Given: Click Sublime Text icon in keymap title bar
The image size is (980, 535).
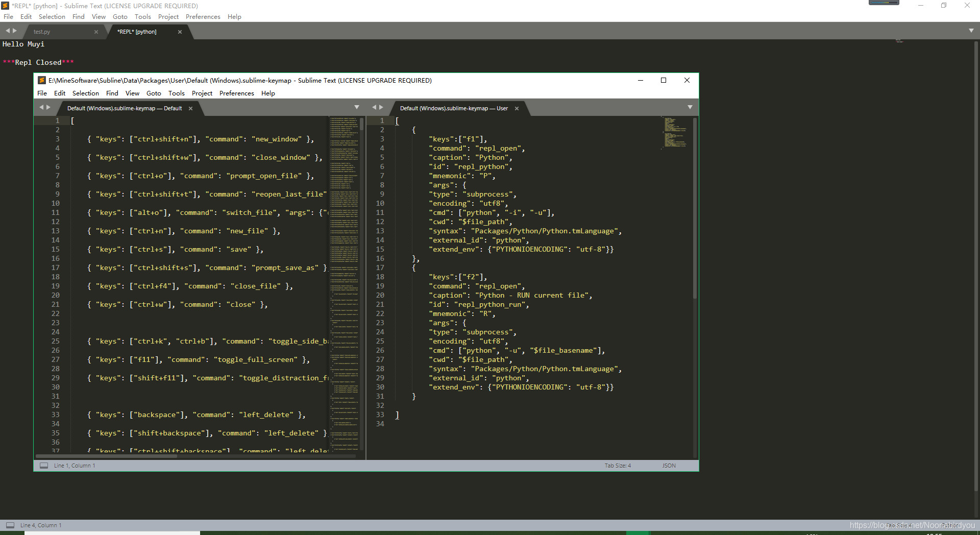Looking at the screenshot, I should coord(42,80).
